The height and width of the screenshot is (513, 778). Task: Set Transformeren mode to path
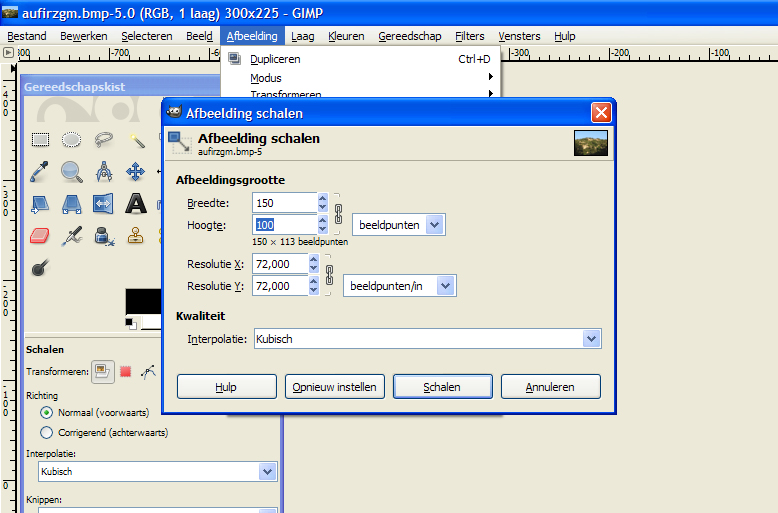point(148,372)
